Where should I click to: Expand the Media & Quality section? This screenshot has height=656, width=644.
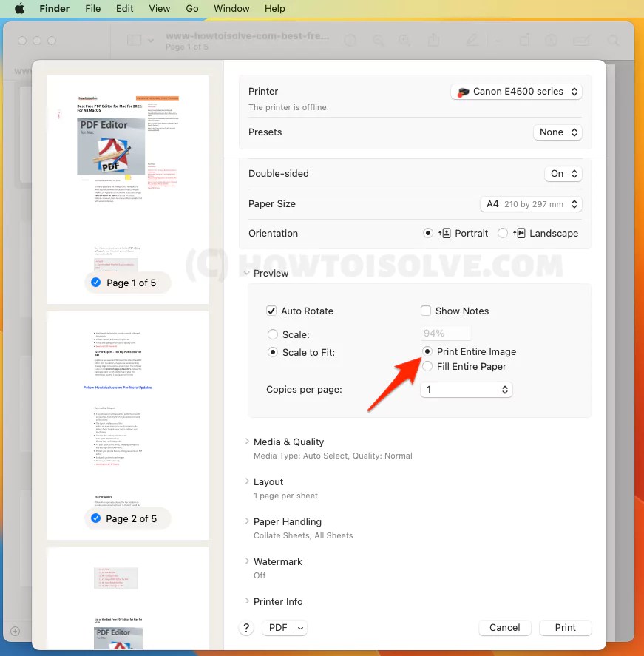pyautogui.click(x=288, y=442)
